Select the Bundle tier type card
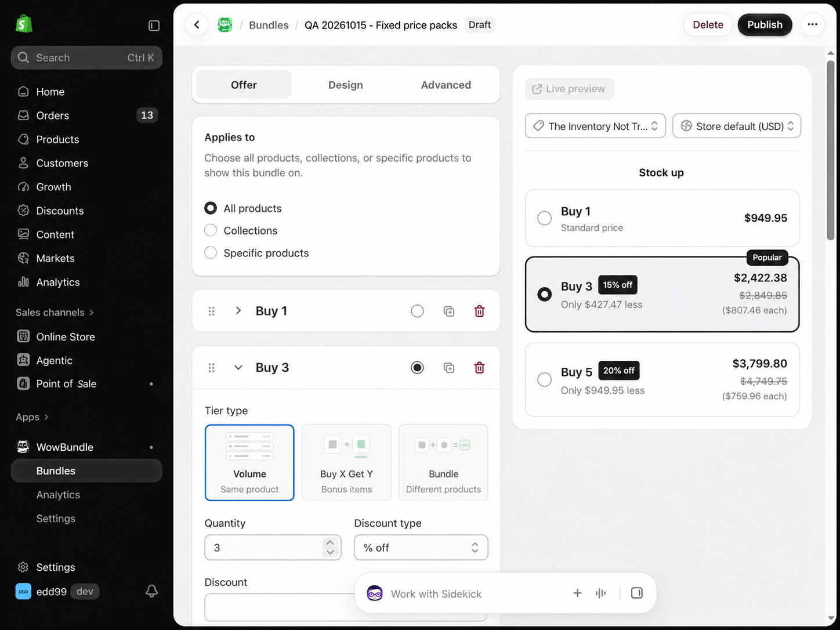The width and height of the screenshot is (840, 630). coord(443,463)
